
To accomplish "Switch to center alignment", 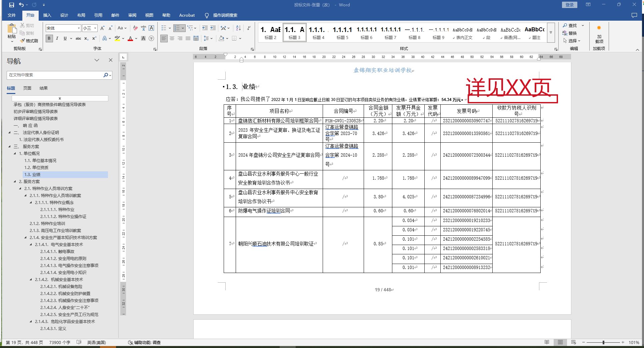I will click(x=172, y=38).
